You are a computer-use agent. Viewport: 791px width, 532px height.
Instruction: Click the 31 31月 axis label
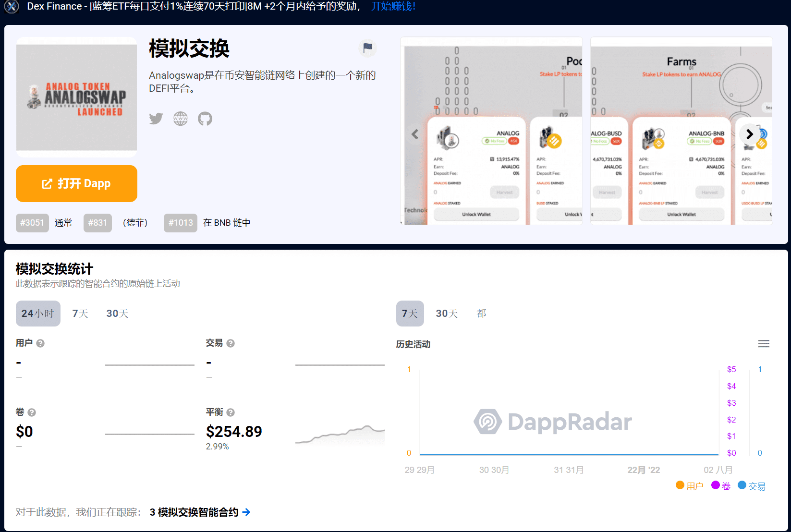point(569,470)
